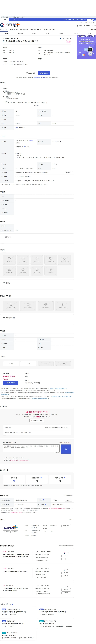The image size is (96, 644).
Task: Click the with+ company logo
Action: [11, 528]
